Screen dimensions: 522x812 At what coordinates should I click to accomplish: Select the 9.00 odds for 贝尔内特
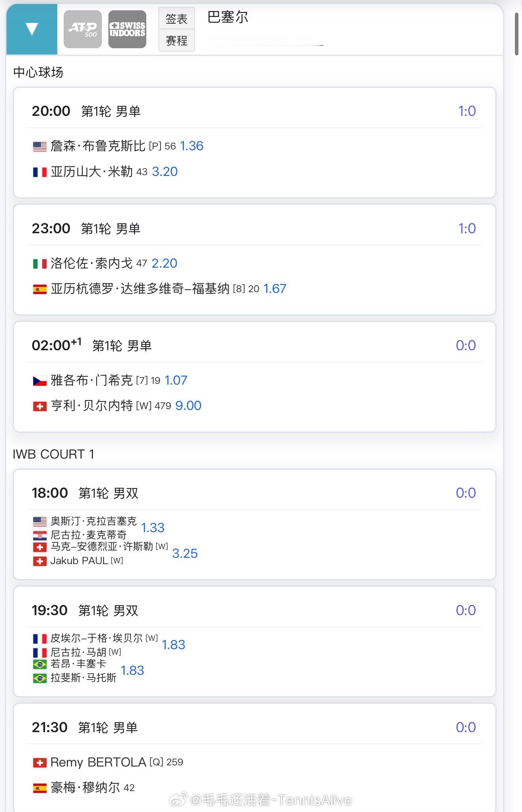point(188,406)
